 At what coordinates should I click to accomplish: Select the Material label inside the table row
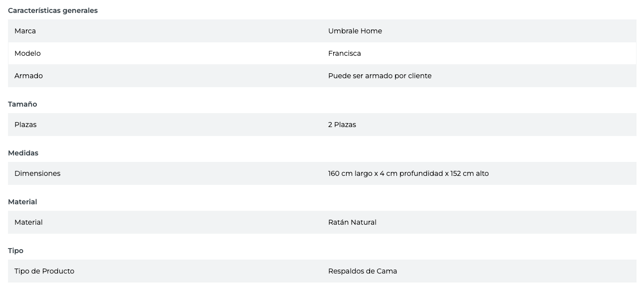tap(28, 222)
